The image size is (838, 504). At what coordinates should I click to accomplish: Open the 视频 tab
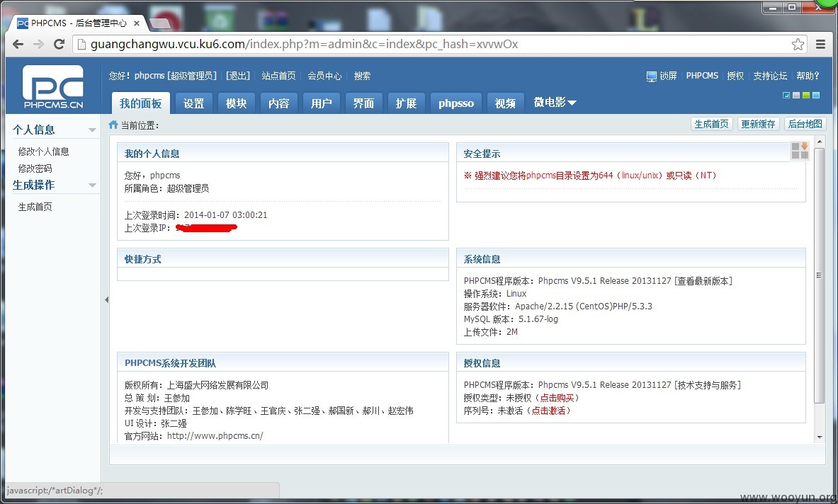[x=505, y=103]
